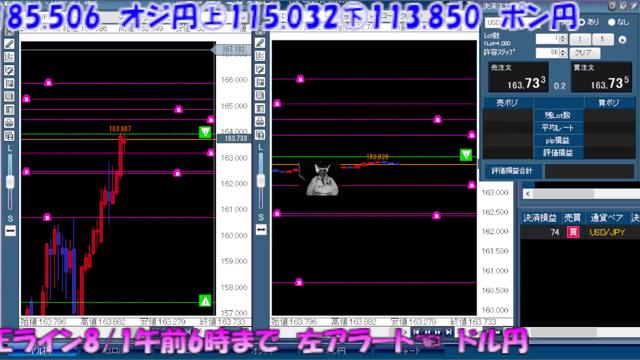Select the なし radio button
The height and width of the screenshot is (360, 640).
point(611,22)
